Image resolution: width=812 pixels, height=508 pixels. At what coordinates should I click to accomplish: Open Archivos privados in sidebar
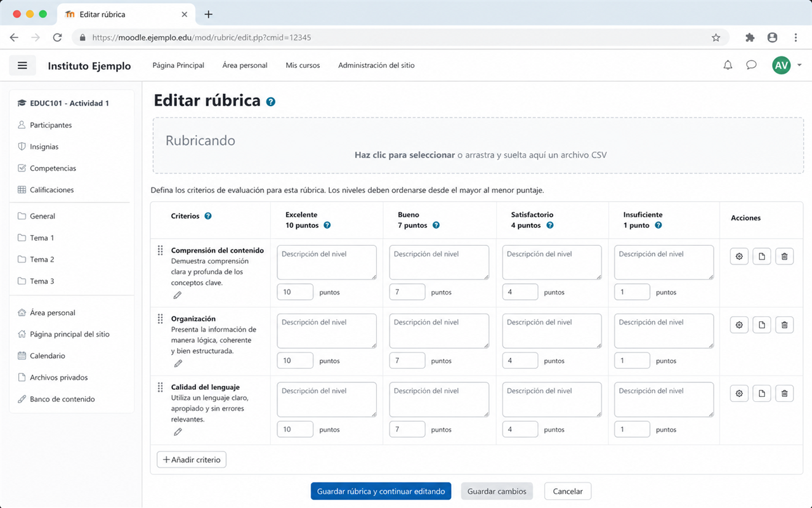58,377
